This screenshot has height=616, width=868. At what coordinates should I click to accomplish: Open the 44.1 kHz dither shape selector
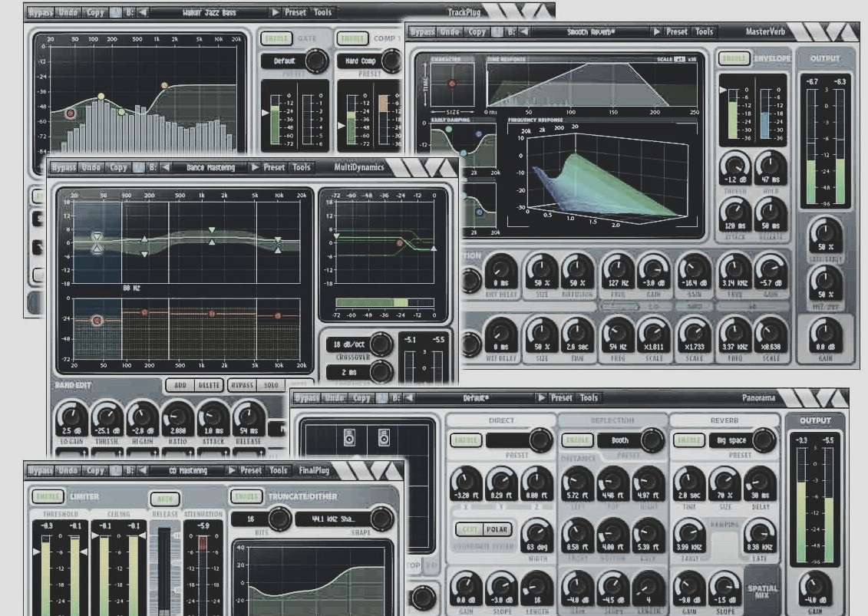[333, 519]
